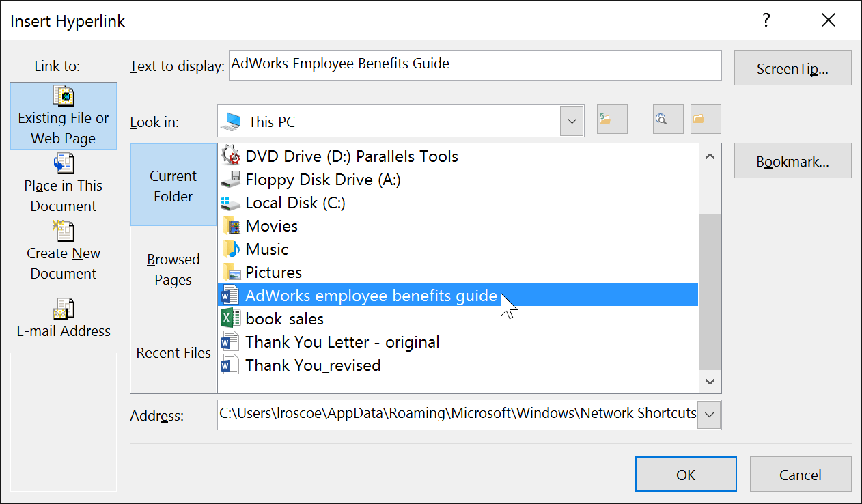Viewport: 862px width, 504px height.
Task: Open the ScreenTip dialog
Action: 792,68
